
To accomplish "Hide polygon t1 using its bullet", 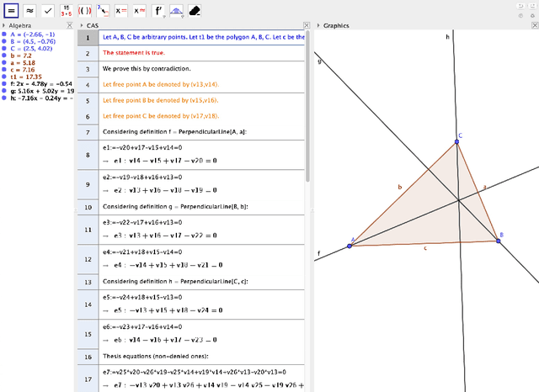I will (x=4, y=77).
